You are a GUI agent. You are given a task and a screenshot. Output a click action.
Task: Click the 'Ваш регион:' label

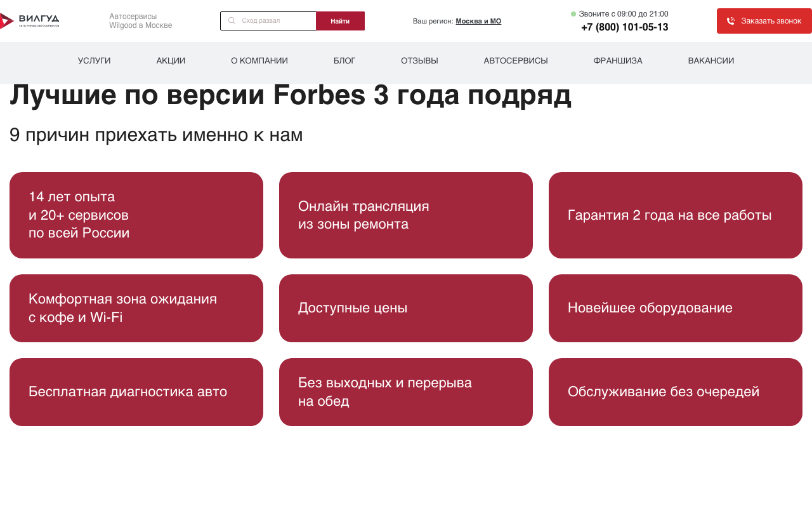(433, 21)
